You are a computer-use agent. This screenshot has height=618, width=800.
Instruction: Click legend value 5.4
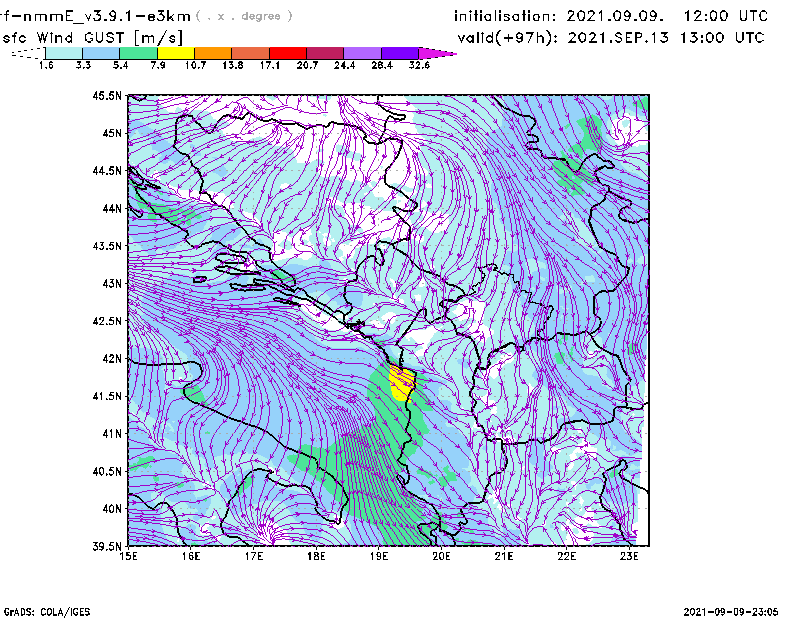[120, 65]
